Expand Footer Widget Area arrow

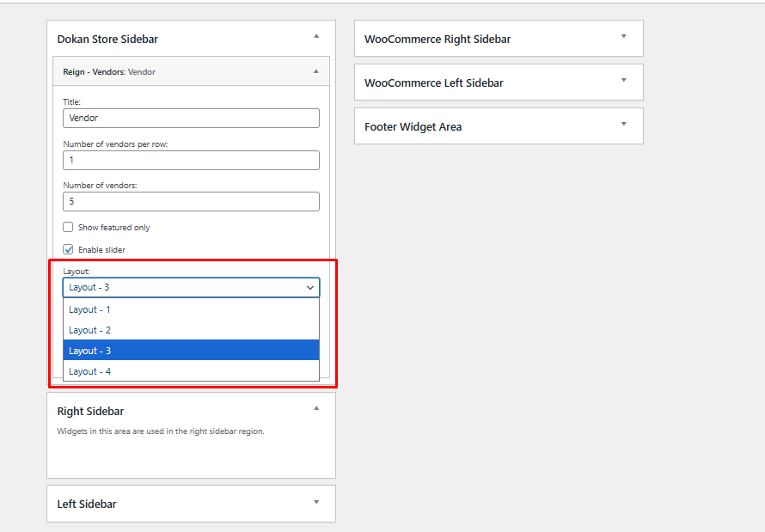click(624, 124)
